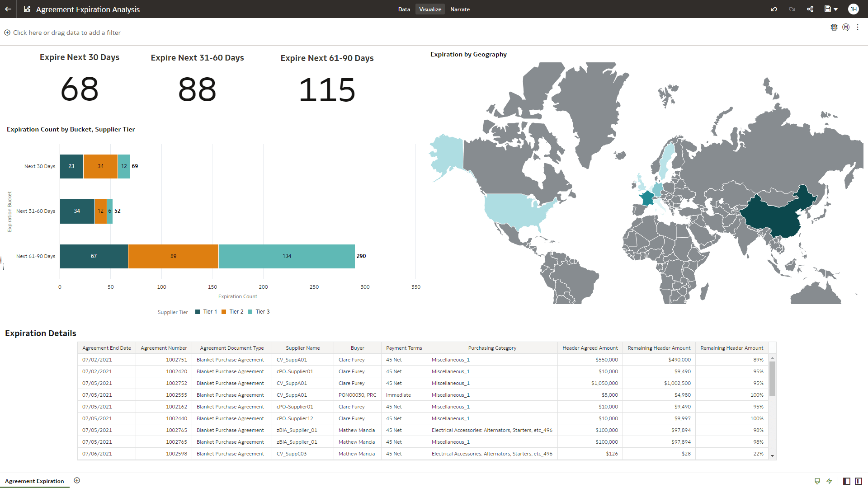Open the canvas options kebab menu
Viewport: 868px width, 488px height.
858,27
